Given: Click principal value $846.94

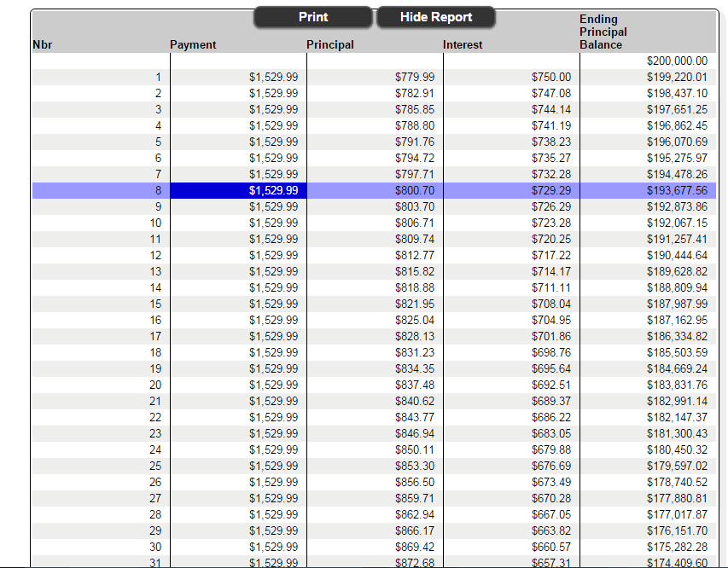Looking at the screenshot, I should [415, 433].
